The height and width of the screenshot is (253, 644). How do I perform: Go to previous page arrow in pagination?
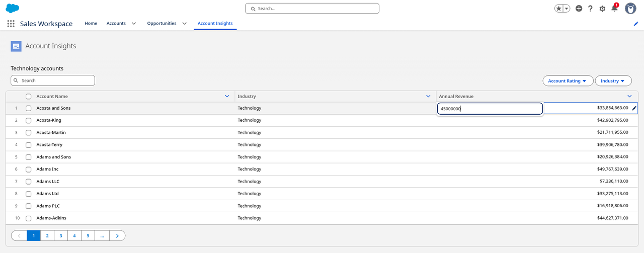19,235
